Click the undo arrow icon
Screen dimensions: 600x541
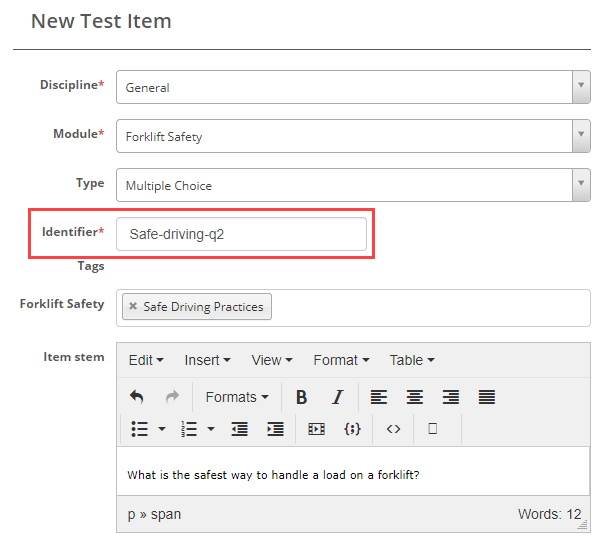click(137, 397)
